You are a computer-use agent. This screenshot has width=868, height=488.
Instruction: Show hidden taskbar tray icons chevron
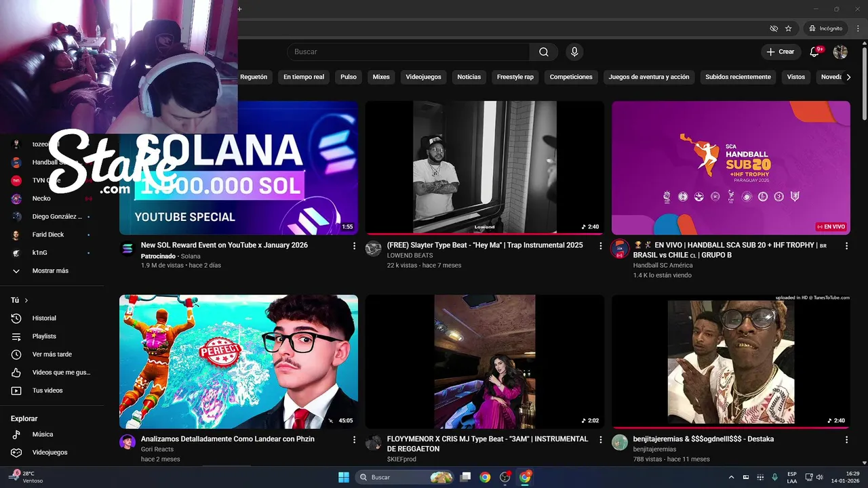[730, 477]
